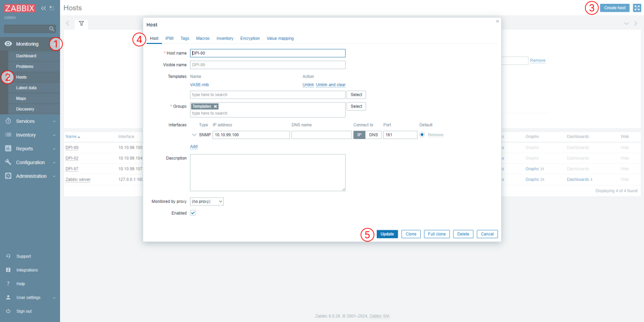
Task: Click the Update button
Action: 387,234
